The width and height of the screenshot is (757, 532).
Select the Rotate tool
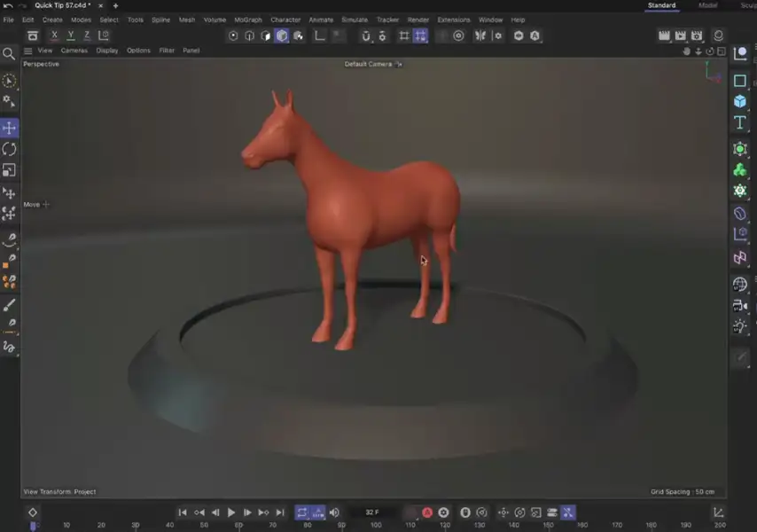pos(9,149)
